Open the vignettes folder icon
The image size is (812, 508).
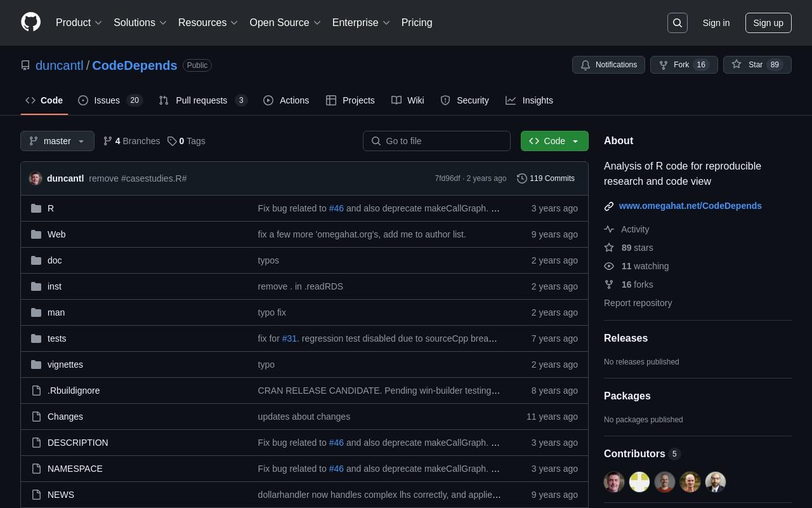pos(36,364)
